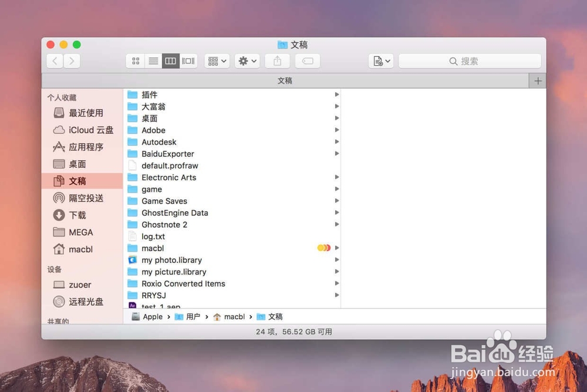Click 用户 in the path bar
Image resolution: width=587 pixels, height=392 pixels.
pos(188,317)
